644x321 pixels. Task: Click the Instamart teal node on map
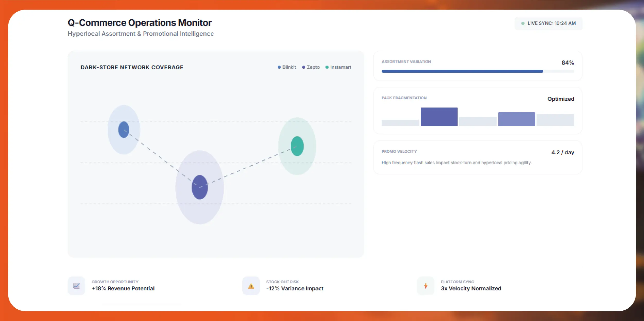coord(297,146)
